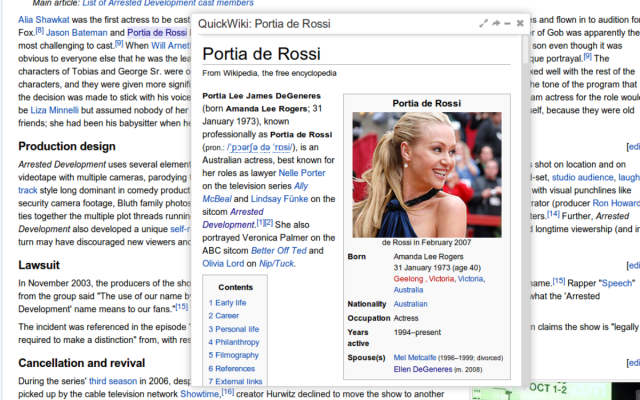
Task: Minimize the QuickWiki popup
Action: tap(507, 24)
